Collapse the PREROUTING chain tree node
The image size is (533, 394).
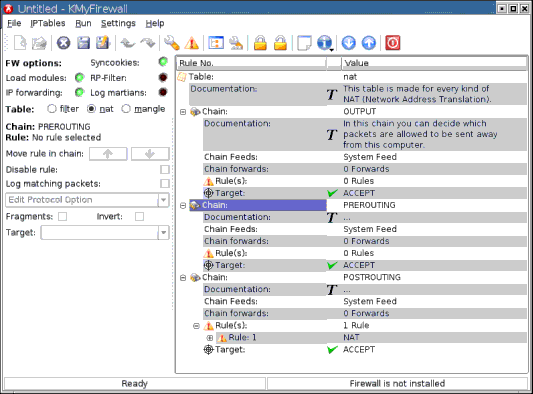point(183,205)
